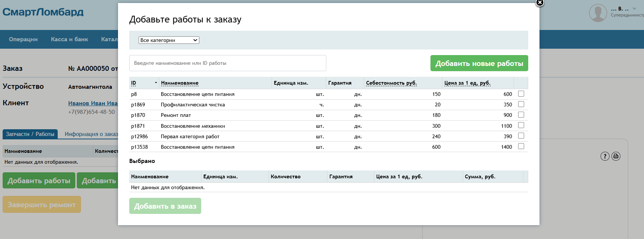This screenshot has width=644, height=239.
Task: Click the price 1400 cell
Action: 507,147
